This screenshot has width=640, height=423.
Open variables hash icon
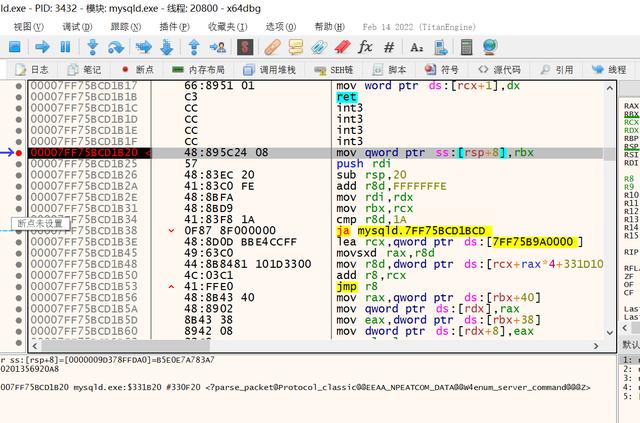coord(389,47)
